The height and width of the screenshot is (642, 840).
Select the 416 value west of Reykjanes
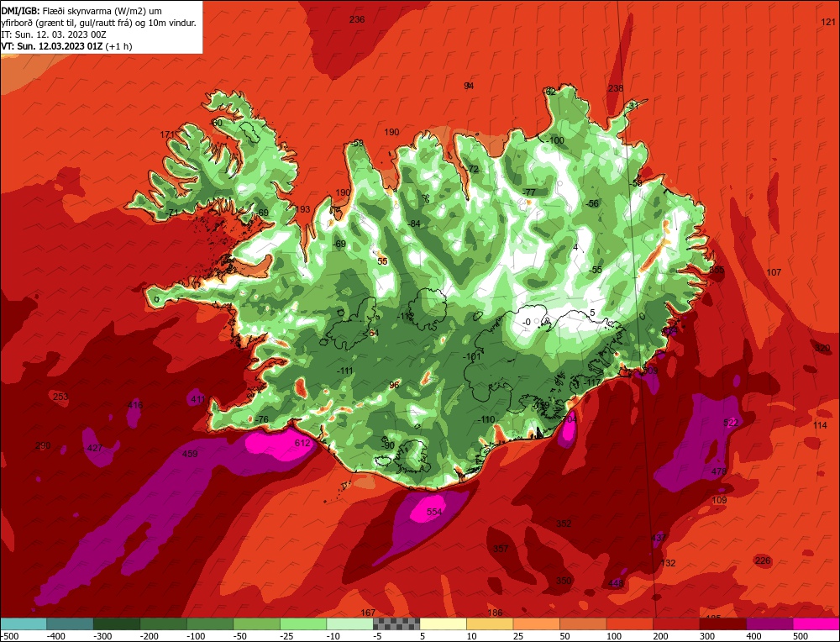(x=135, y=405)
